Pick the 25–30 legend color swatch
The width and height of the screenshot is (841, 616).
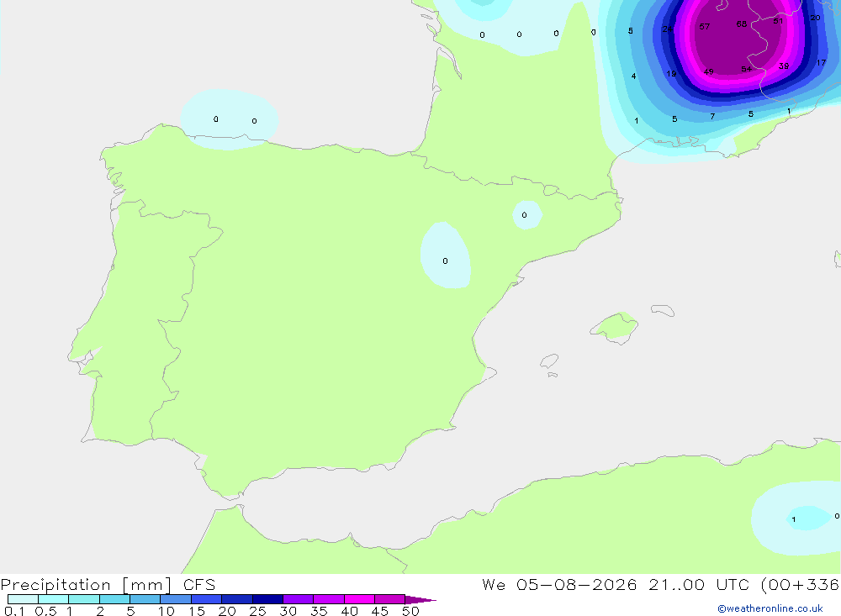point(267,599)
